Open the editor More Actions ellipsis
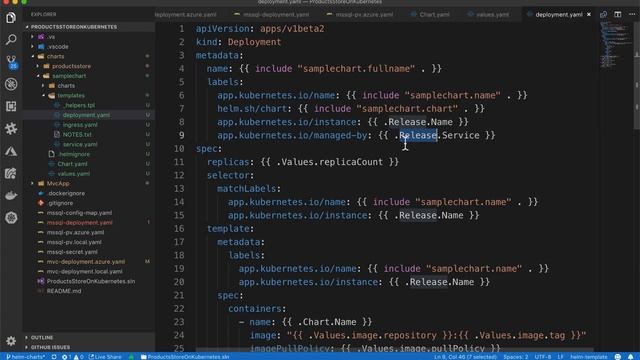 click(632, 14)
